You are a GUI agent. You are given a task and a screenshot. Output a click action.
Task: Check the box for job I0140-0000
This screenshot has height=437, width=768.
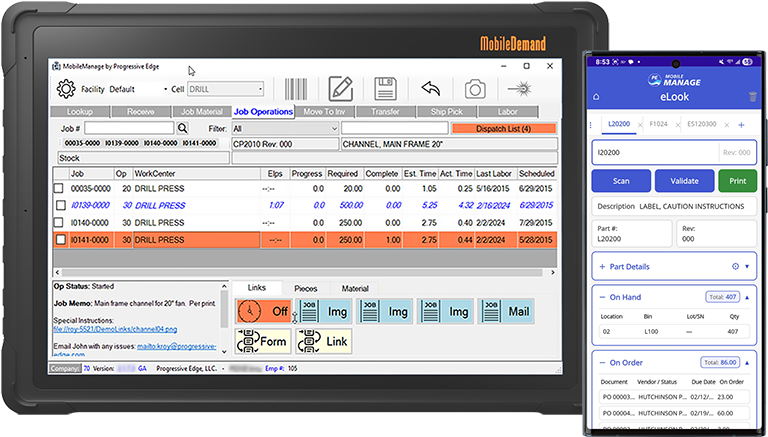tap(59, 222)
